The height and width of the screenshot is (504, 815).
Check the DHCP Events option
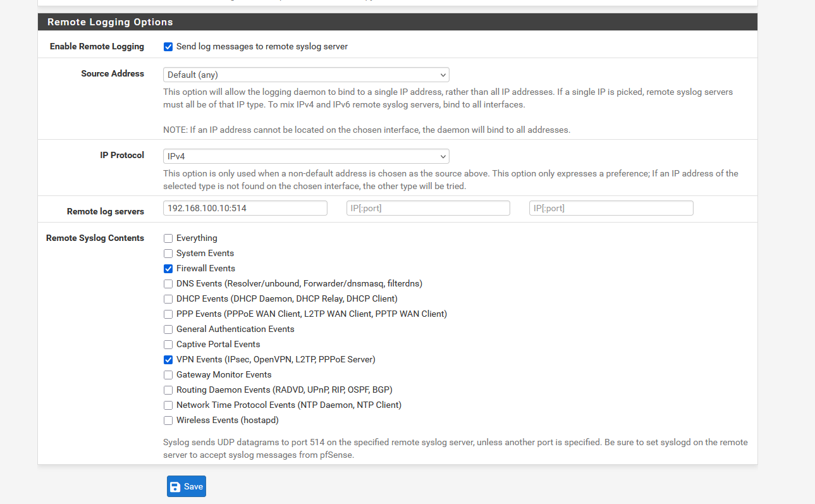click(168, 299)
